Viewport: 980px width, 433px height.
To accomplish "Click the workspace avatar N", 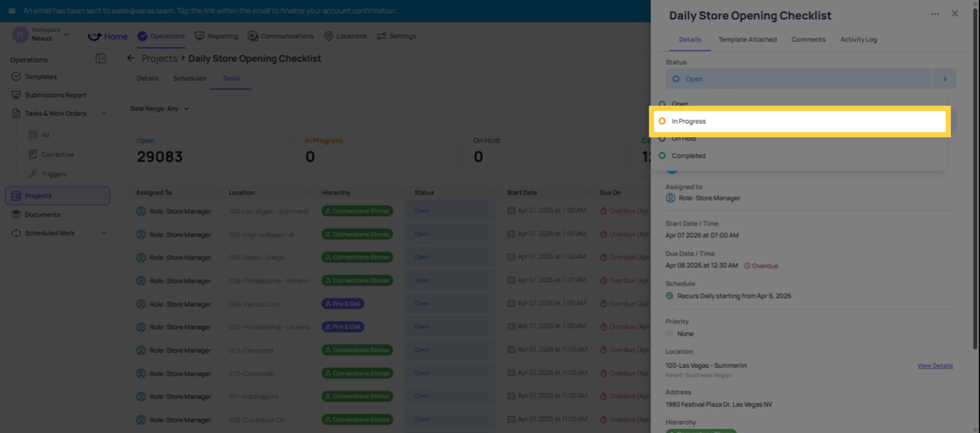I will [20, 35].
